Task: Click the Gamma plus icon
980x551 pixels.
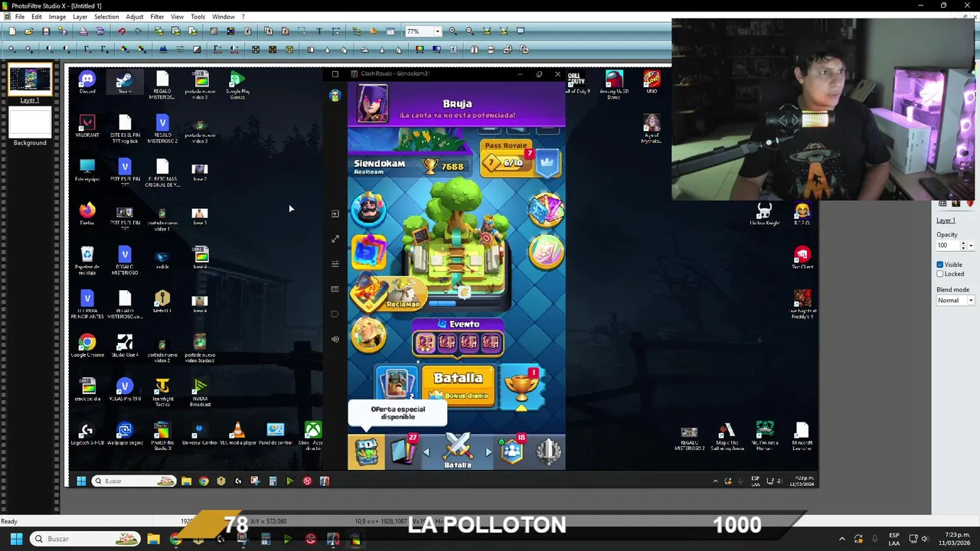Action: 105,49
